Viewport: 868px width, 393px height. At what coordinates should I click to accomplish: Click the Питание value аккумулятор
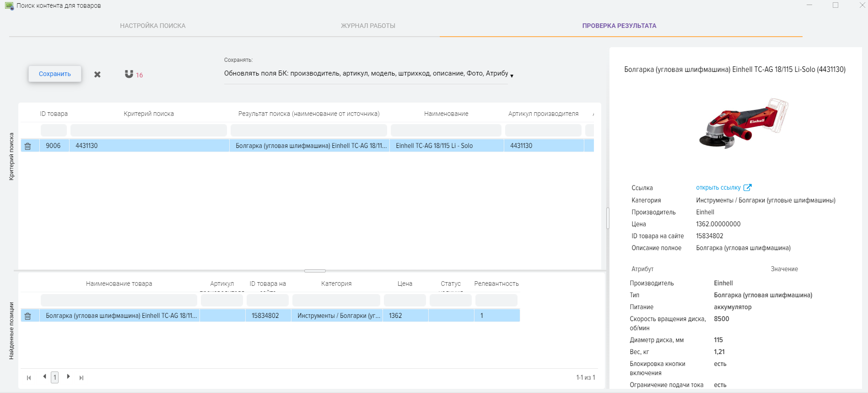(x=733, y=307)
